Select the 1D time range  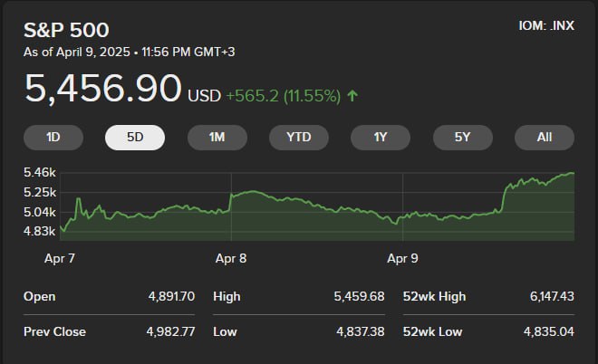53,137
